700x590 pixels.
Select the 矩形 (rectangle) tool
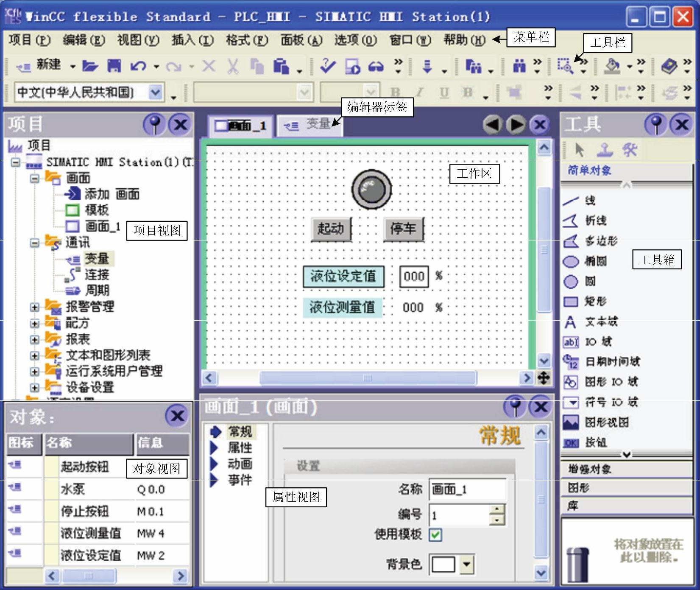click(585, 301)
